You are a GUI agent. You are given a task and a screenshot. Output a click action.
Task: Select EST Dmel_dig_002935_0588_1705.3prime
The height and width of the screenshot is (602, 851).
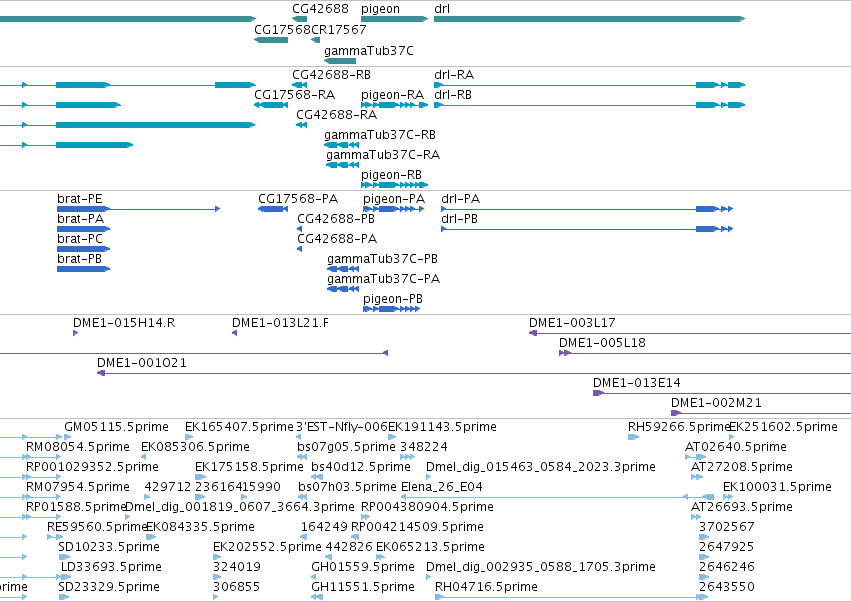pyautogui.click(x=541, y=568)
